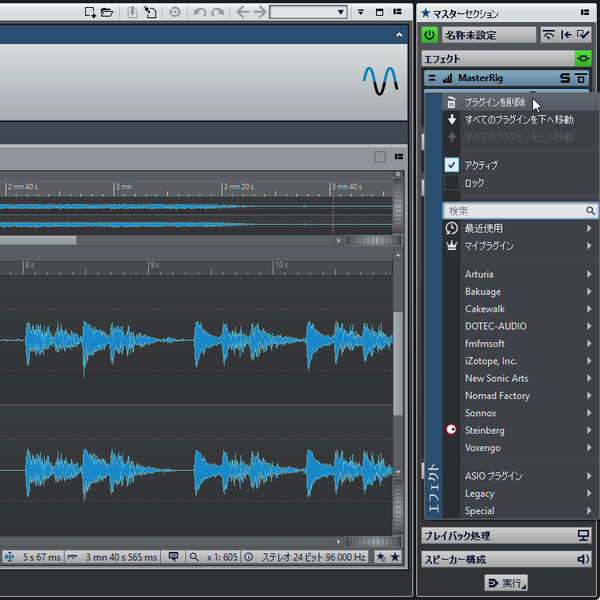Click the overview vertical zoom wheel
This screenshot has height=600, width=600.
(x=398, y=205)
